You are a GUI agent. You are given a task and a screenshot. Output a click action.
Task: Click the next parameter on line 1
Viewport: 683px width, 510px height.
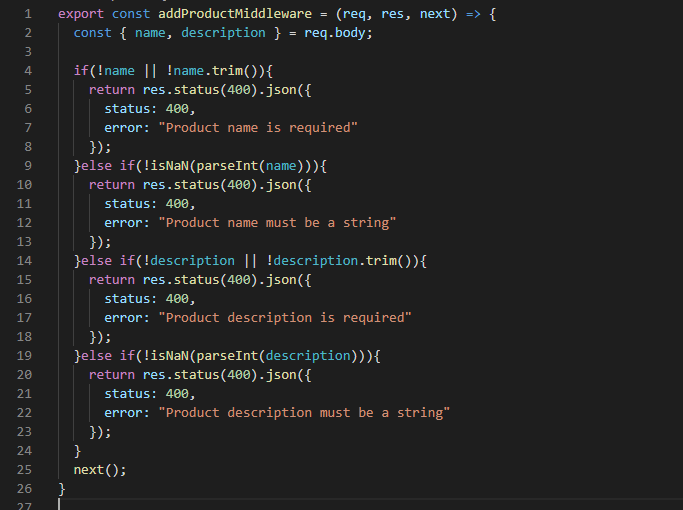click(x=435, y=14)
